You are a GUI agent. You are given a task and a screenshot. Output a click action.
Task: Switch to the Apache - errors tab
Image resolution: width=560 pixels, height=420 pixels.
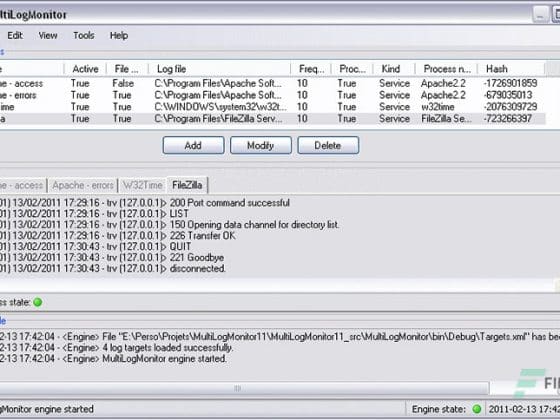click(x=83, y=185)
